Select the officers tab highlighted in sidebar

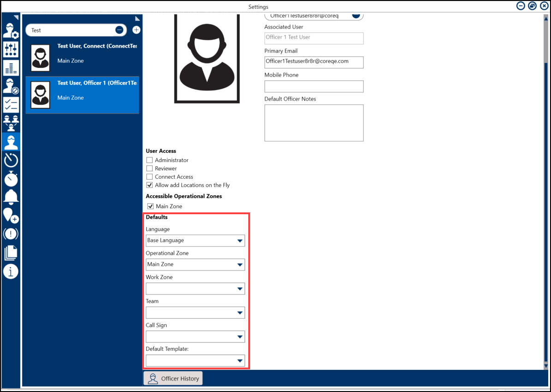click(x=11, y=142)
